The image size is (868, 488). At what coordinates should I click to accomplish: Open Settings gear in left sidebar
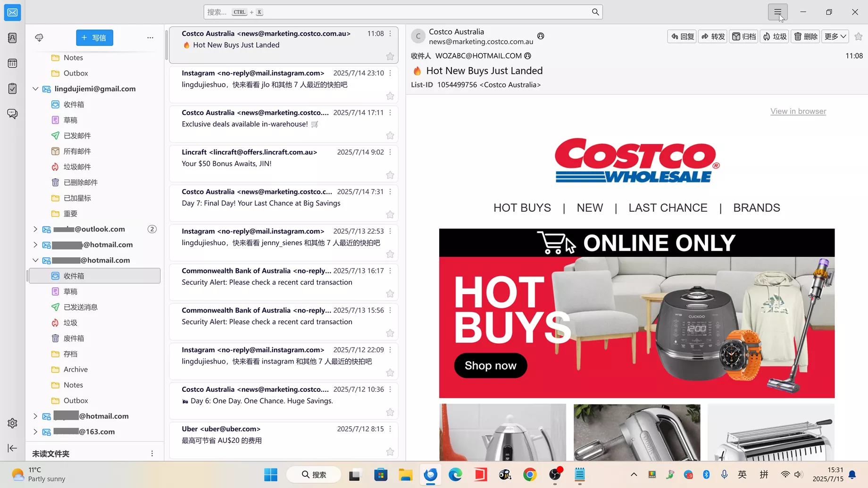point(12,423)
